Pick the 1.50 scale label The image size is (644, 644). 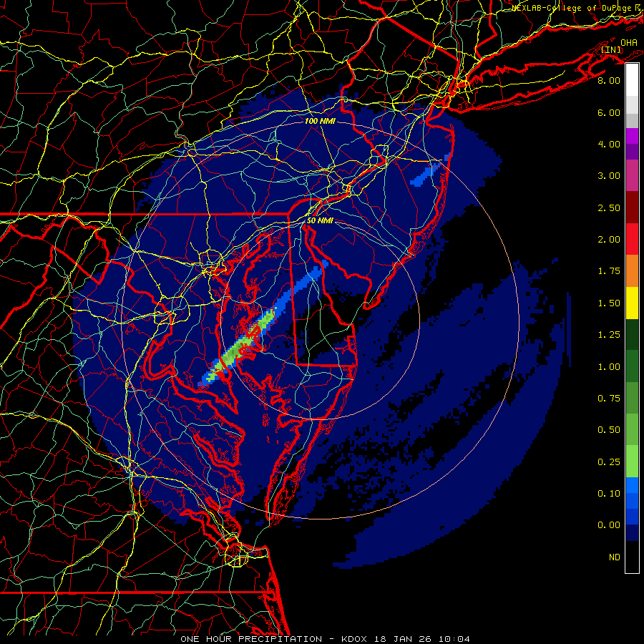[x=609, y=303]
